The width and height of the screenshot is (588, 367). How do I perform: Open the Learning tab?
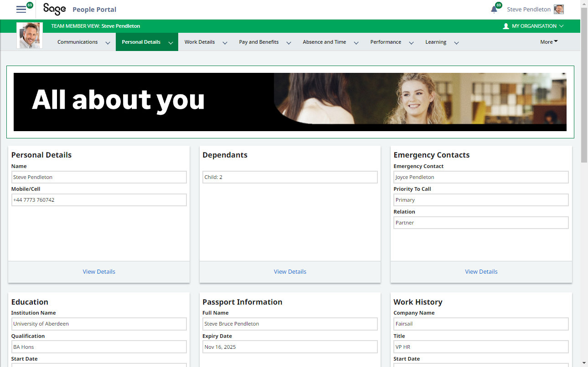[x=436, y=42]
